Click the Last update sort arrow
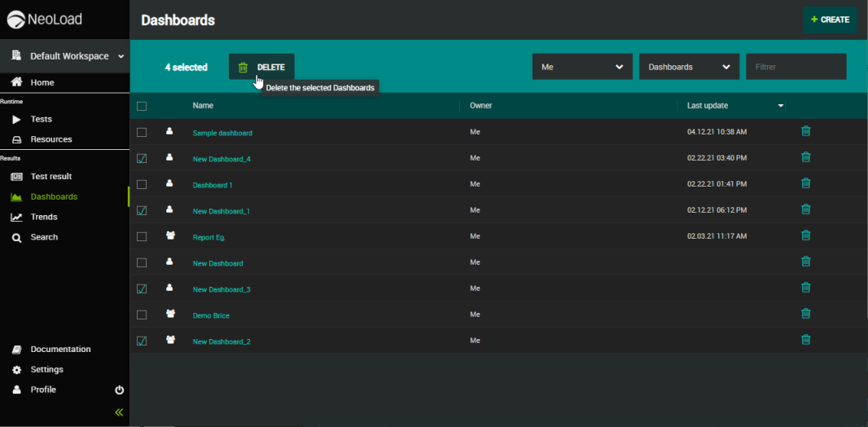Viewport: 868px width, 427px height. (x=781, y=106)
